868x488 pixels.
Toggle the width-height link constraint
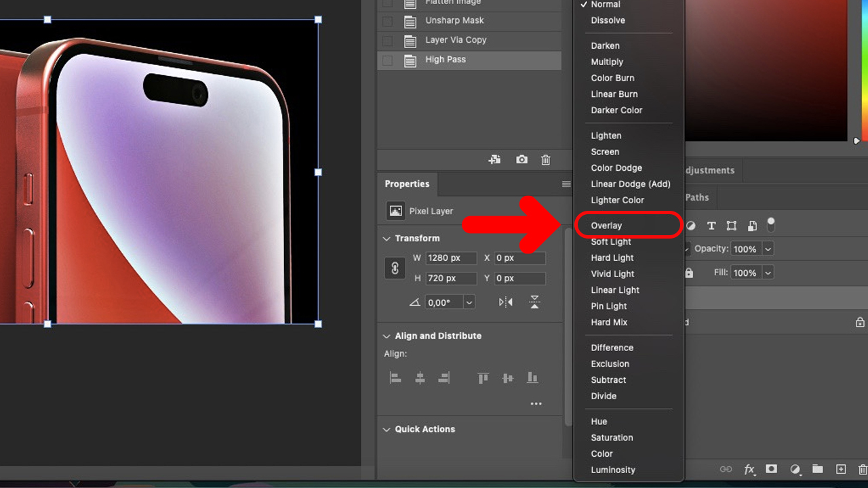(395, 268)
